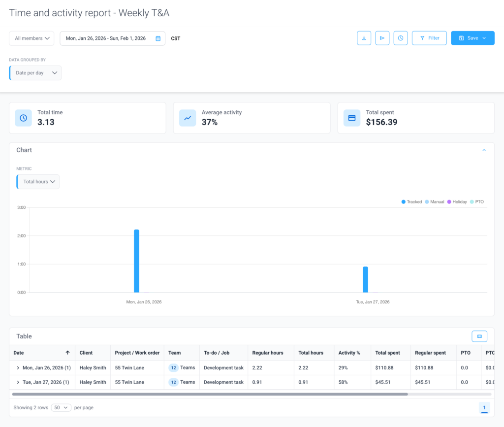Click the schedule report clock icon

tap(401, 38)
